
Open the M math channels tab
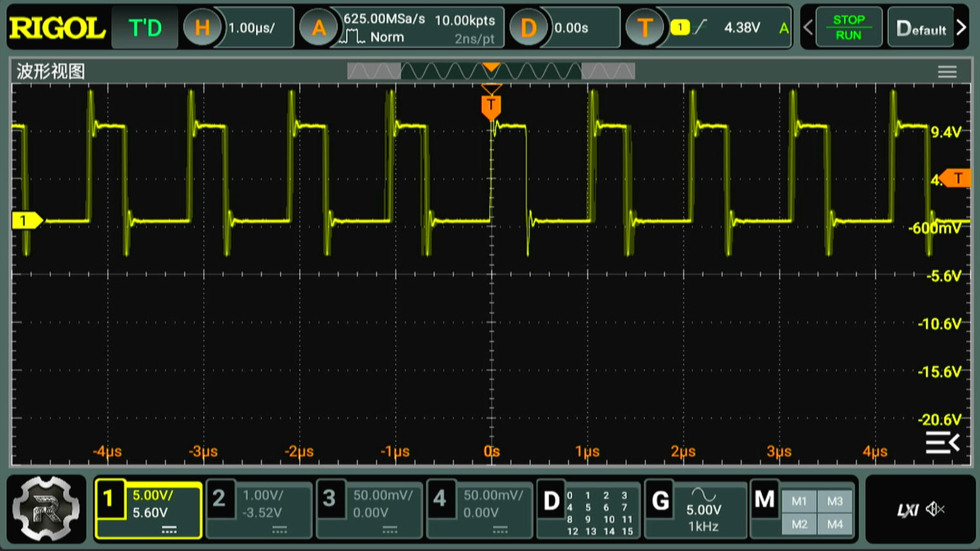764,499
